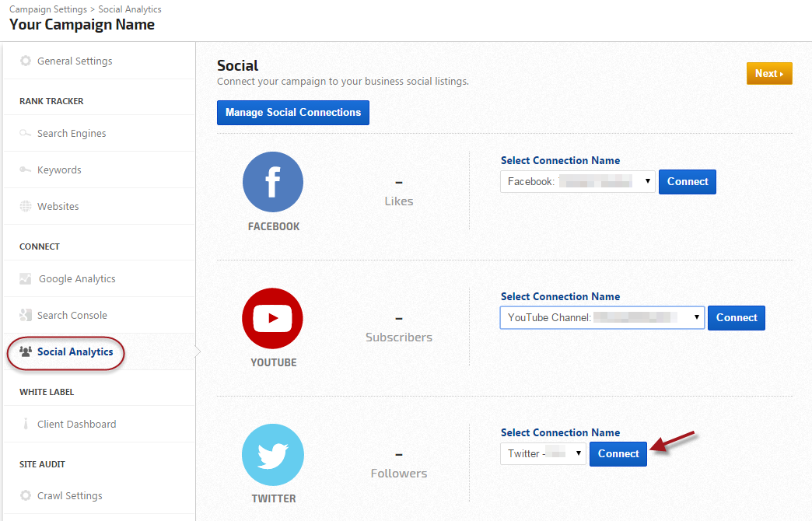Click the Facebook logo icon
Viewport: 812px width, 521px height.
click(273, 182)
